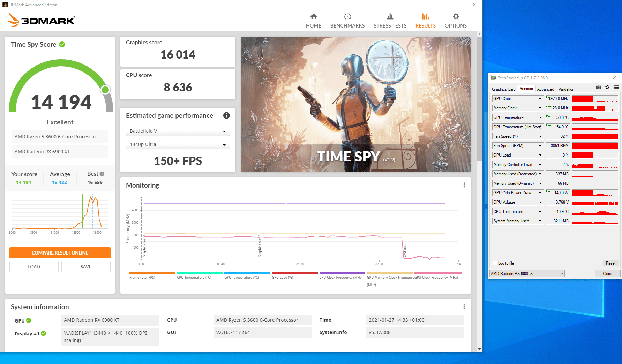Expand the GPU Load sensor dropdown
The width and height of the screenshot is (622, 364).
tap(540, 155)
